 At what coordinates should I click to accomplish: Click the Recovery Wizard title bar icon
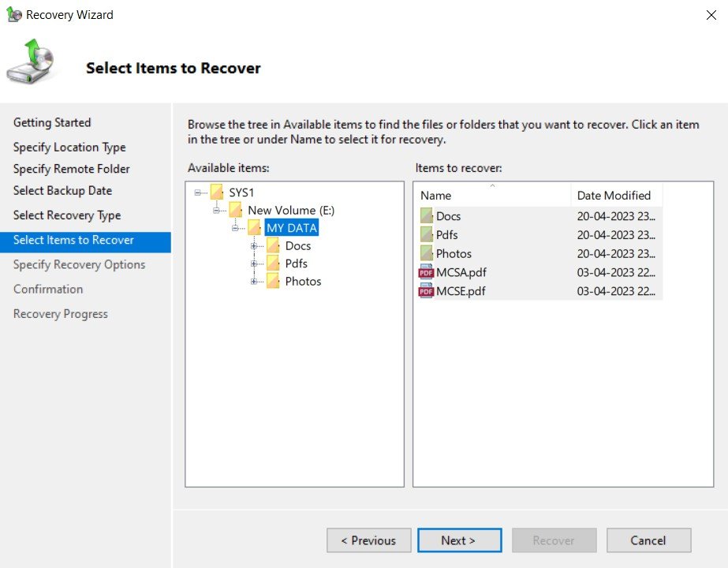click(14, 14)
